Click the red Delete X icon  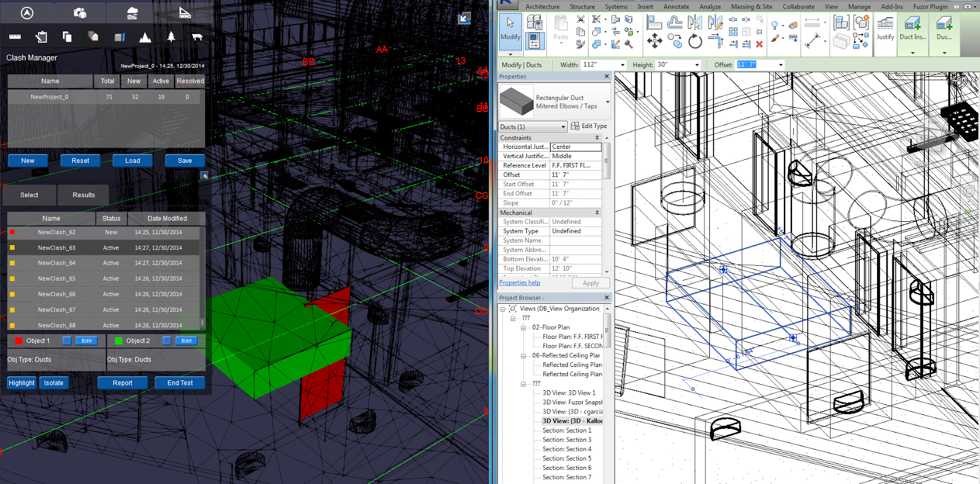click(x=759, y=44)
